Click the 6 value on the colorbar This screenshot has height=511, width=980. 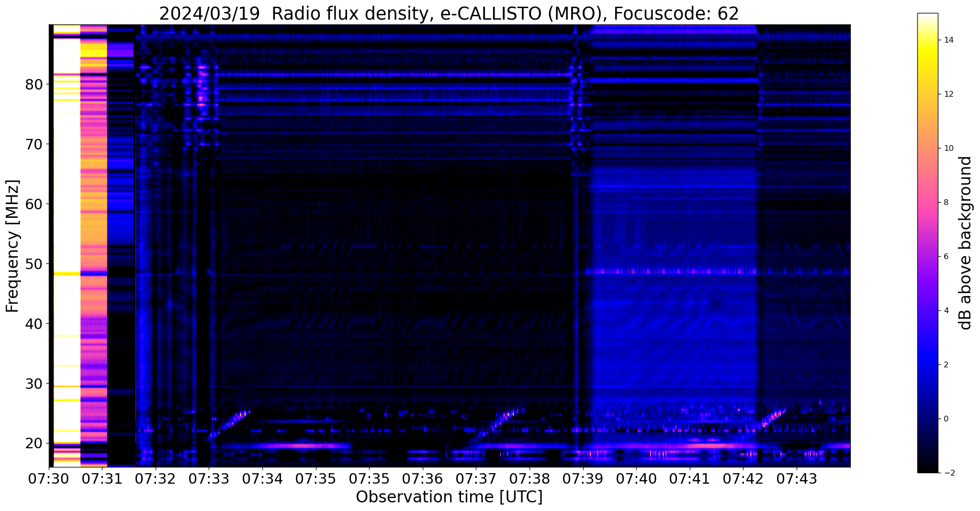click(x=946, y=257)
